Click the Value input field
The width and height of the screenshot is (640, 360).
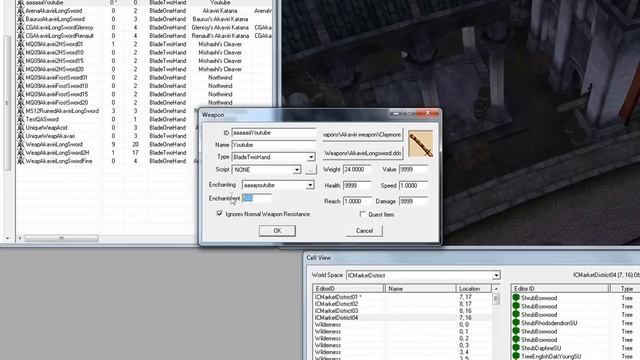(x=413, y=169)
